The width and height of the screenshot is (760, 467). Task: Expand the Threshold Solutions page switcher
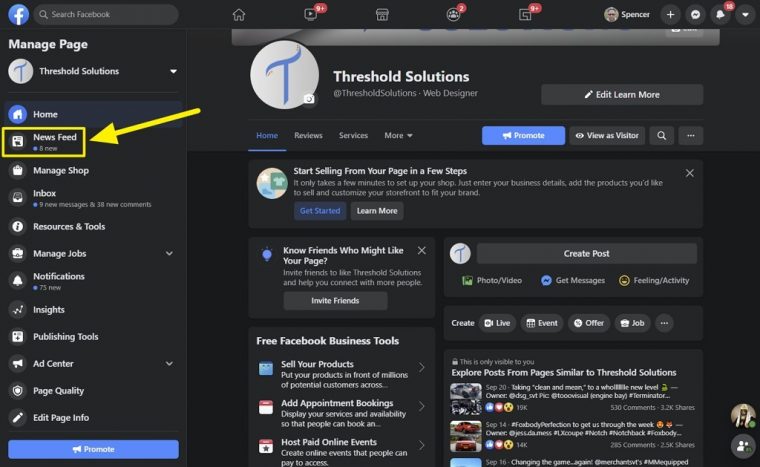click(x=173, y=71)
